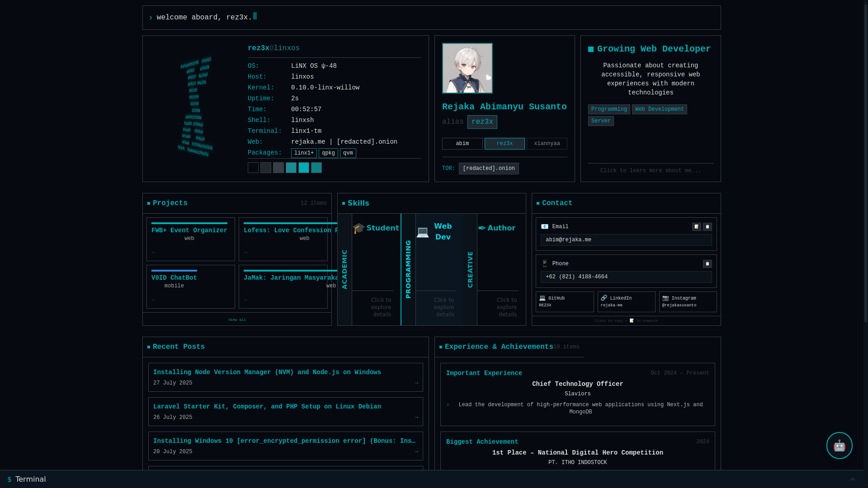Image resolution: width=868 pixels, height=488 pixels.
Task: Click the Terminal label in bottom bar
Action: (30, 479)
